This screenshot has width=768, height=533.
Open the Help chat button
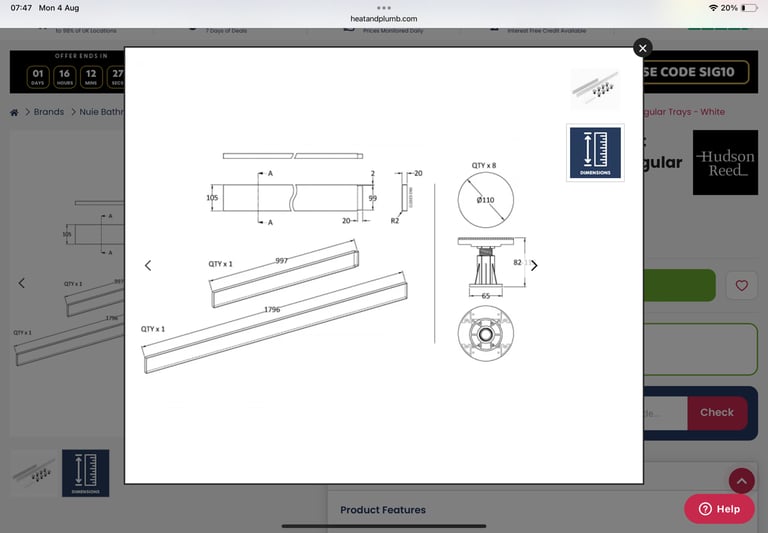(x=719, y=509)
